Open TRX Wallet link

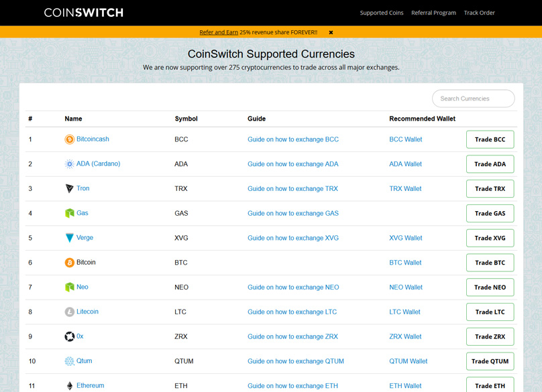point(405,188)
